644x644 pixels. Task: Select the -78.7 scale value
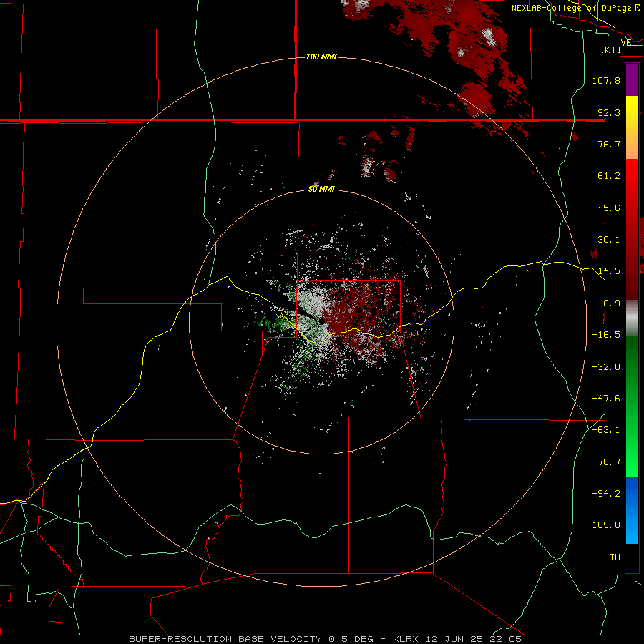[606, 462]
